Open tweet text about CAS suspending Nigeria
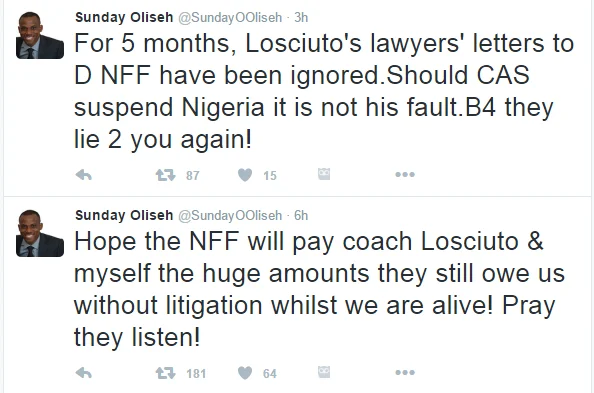Image resolution: width=594 pixels, height=393 pixels. pos(324,91)
